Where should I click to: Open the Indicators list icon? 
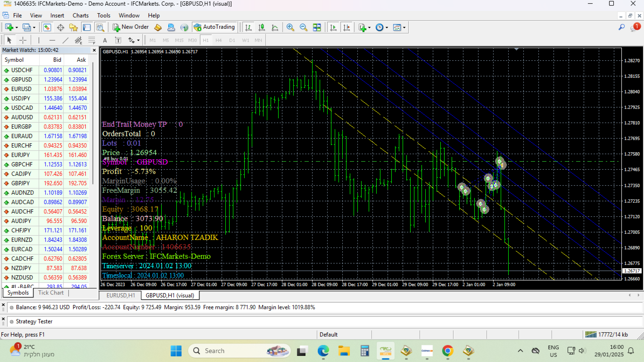[362, 27]
